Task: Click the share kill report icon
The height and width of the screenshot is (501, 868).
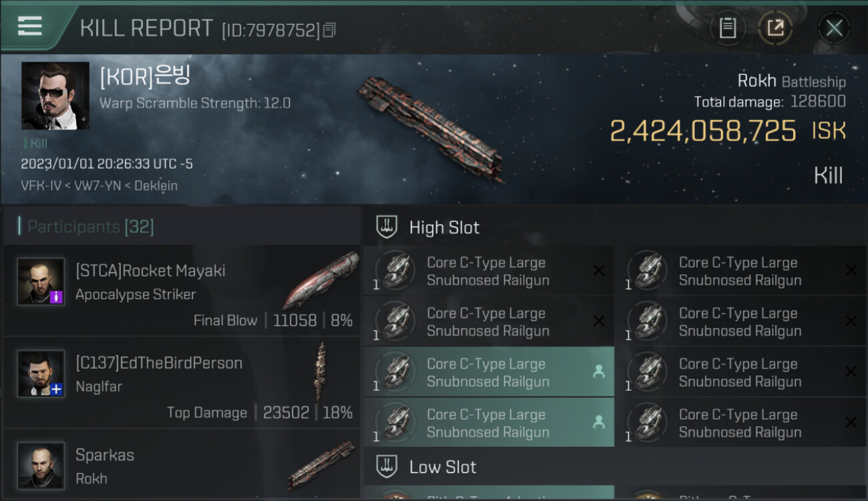Action: (775, 28)
